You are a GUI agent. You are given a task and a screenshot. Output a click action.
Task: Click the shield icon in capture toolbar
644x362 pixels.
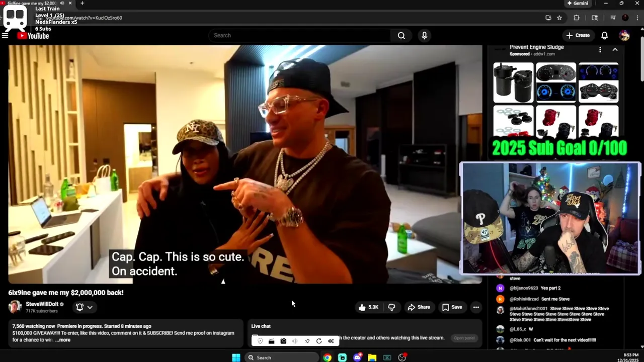click(x=260, y=341)
